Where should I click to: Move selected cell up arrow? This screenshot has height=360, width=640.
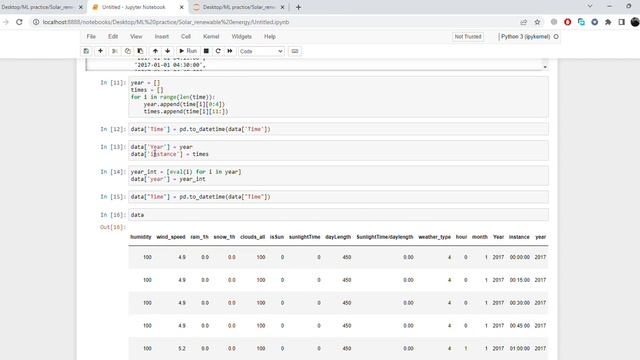pyautogui.click(x=155, y=51)
